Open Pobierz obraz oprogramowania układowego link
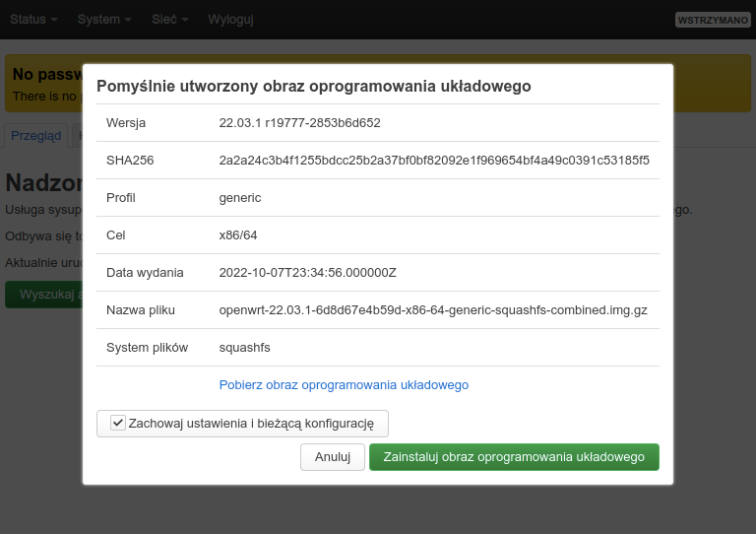Viewport: 756px width, 534px height. tap(344, 385)
